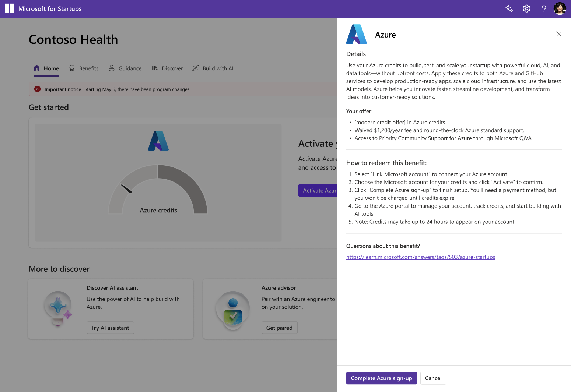Dismiss the Azure details panel with the X
The height and width of the screenshot is (392, 571).
558,33
